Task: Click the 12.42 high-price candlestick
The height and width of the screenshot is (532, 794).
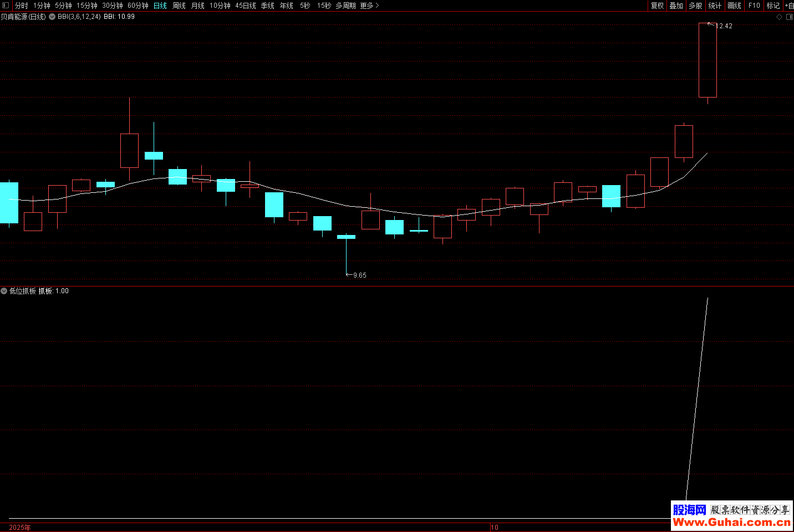Action: point(708,60)
